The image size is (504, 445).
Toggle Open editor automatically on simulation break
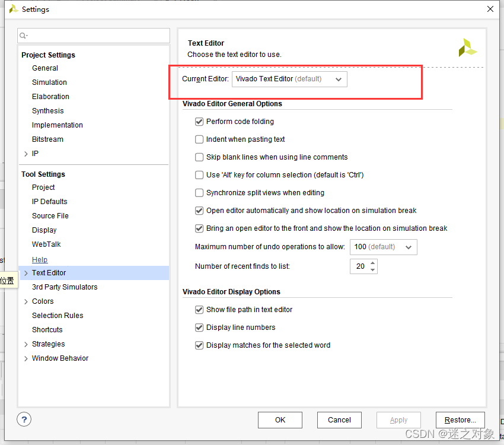(x=199, y=211)
